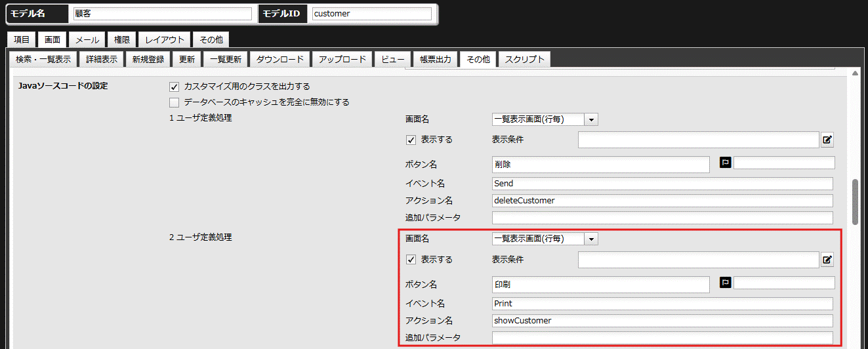868x349 pixels.
Task: Switch to レイアウト tab
Action: pos(165,40)
